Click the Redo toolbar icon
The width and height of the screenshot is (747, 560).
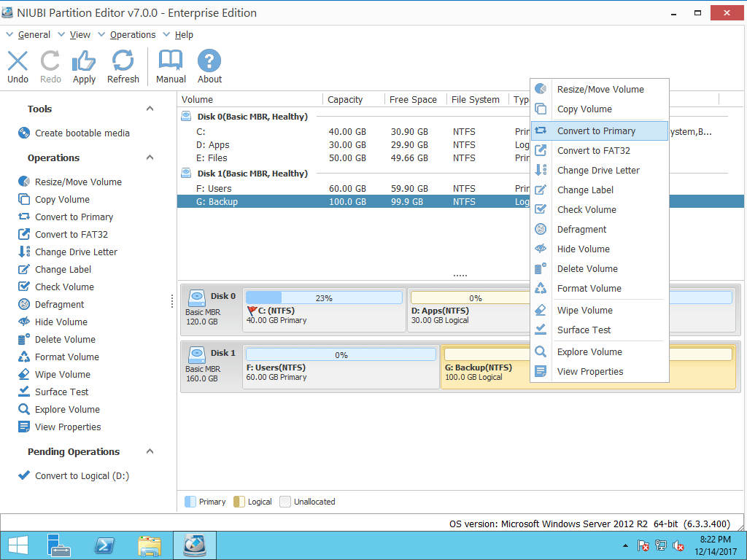pos(50,66)
